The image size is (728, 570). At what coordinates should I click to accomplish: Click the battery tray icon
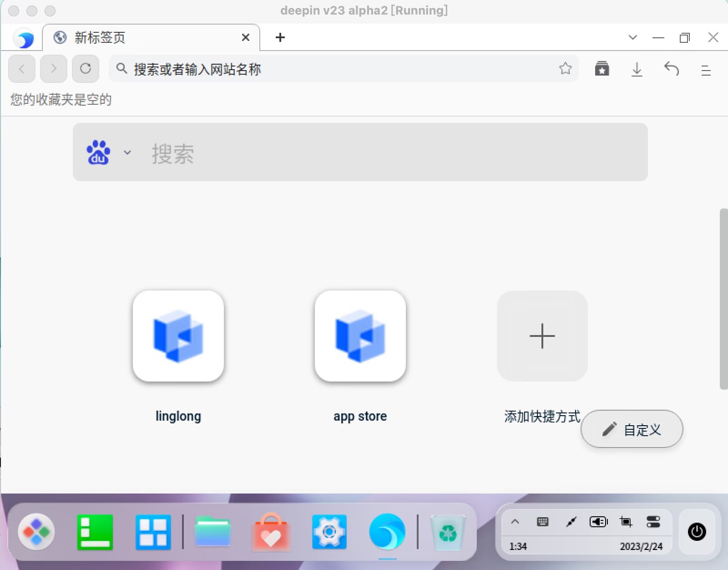pyautogui.click(x=598, y=522)
